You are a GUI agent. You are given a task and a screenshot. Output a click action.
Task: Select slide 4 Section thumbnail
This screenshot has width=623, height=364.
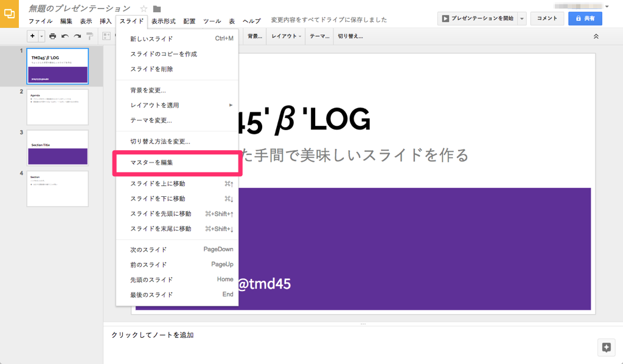pos(58,189)
